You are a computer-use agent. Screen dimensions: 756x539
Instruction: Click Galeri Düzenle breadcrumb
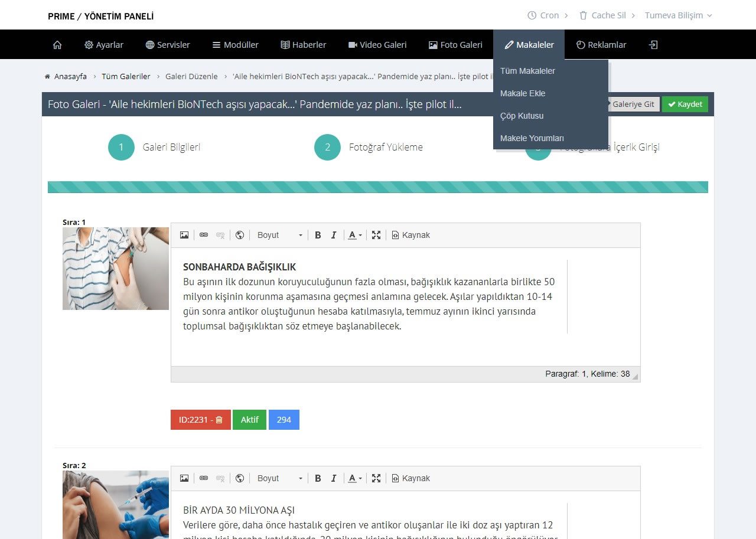pyautogui.click(x=191, y=77)
